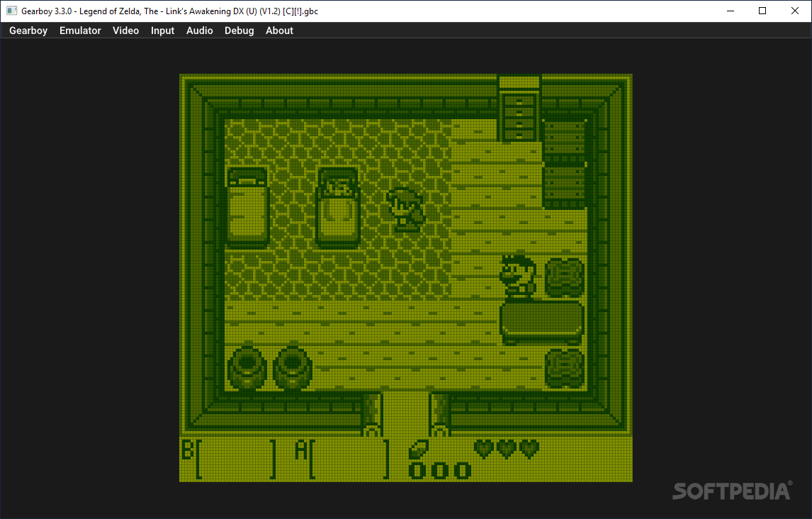
Task: Click the A item slot in HUD
Action: pyautogui.click(x=342, y=459)
